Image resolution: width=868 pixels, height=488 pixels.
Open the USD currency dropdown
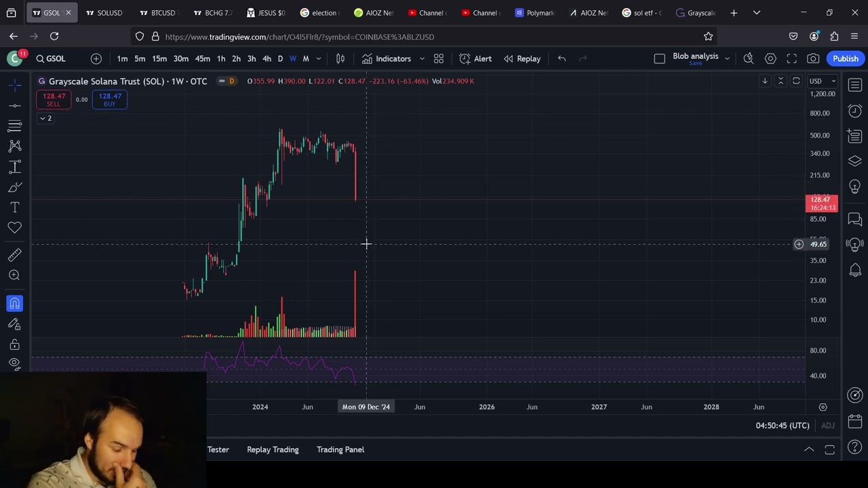(x=823, y=81)
